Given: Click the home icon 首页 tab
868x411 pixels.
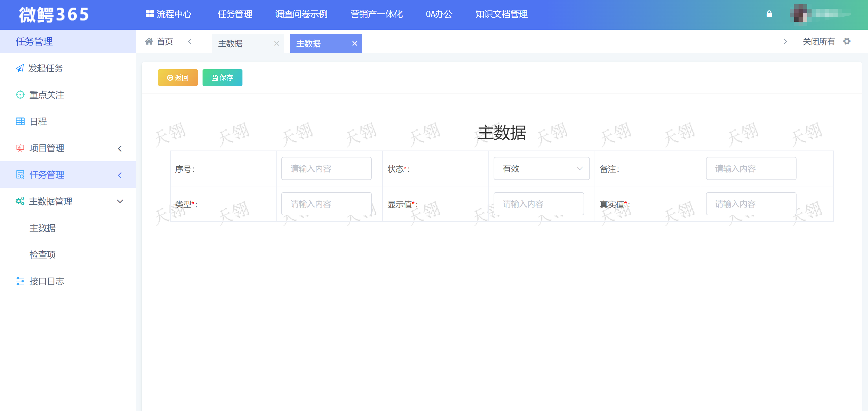Looking at the screenshot, I should pos(159,41).
